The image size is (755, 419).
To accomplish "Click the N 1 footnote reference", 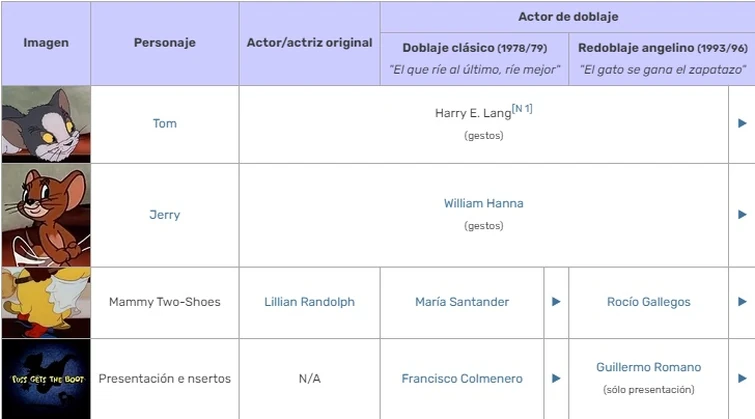I will tap(522, 108).
